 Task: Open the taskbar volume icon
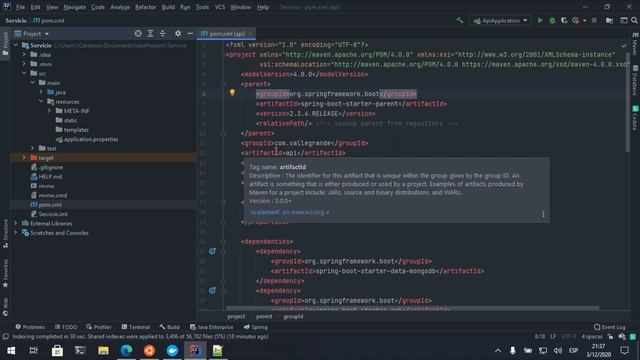pyautogui.click(x=558, y=350)
